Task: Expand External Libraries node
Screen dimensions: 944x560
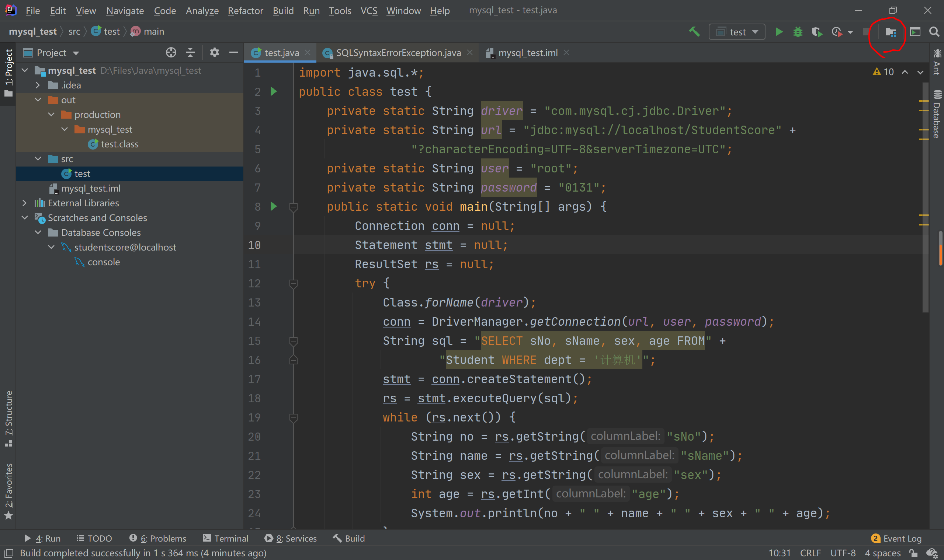Action: pos(25,203)
